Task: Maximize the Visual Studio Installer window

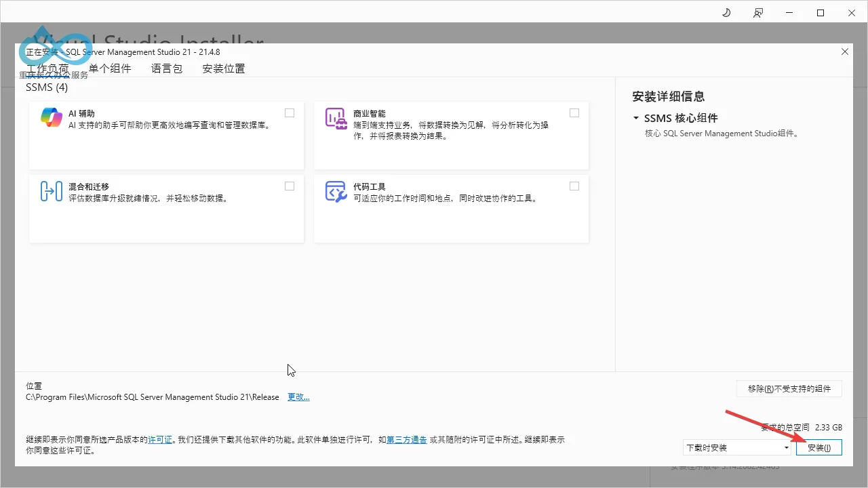Action: click(821, 13)
